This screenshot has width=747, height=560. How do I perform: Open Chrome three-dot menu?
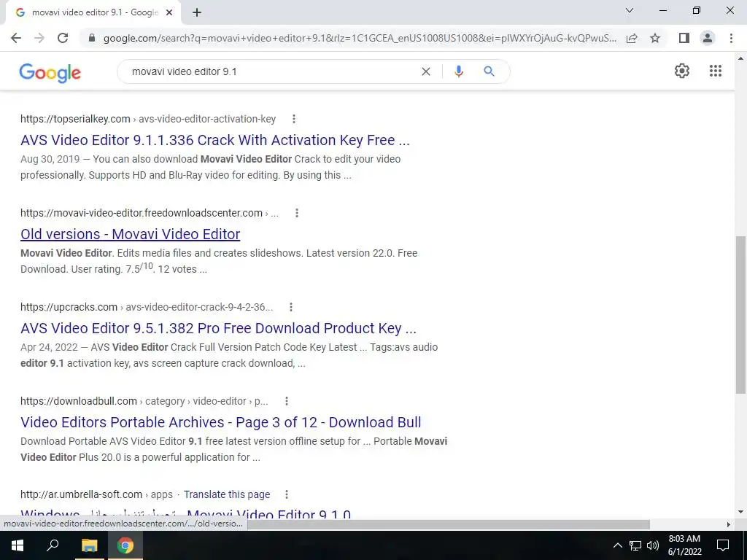(x=731, y=38)
